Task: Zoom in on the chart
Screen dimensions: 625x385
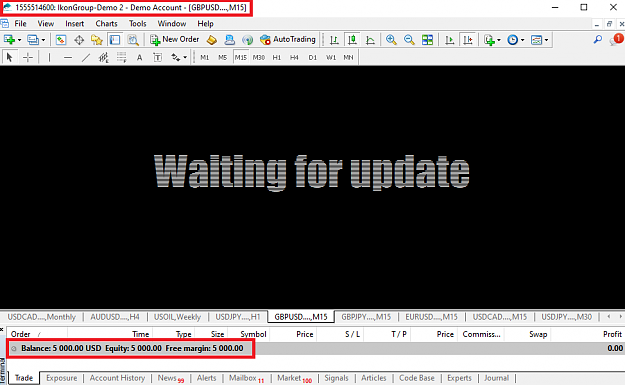Action: (x=391, y=39)
